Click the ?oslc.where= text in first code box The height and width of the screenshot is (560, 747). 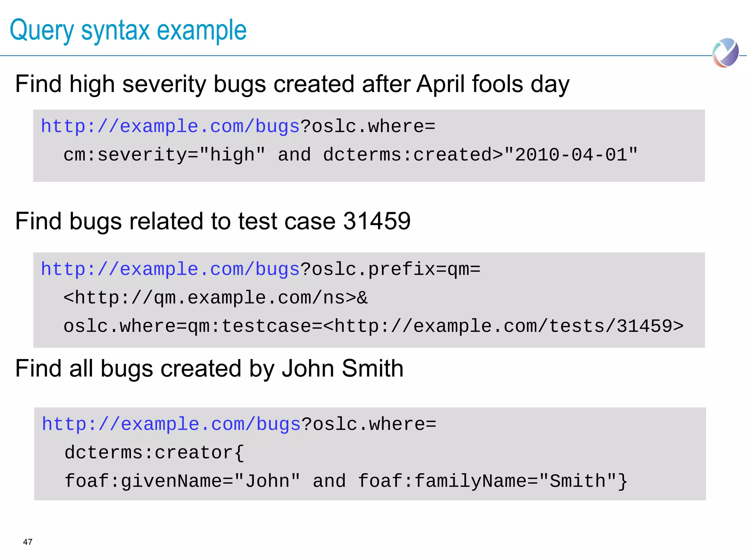pyautogui.click(x=368, y=127)
